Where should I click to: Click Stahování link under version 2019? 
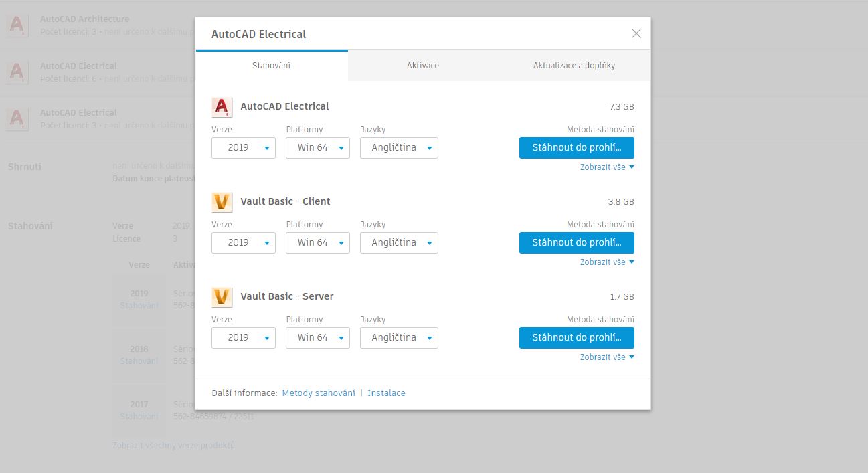[x=139, y=306]
